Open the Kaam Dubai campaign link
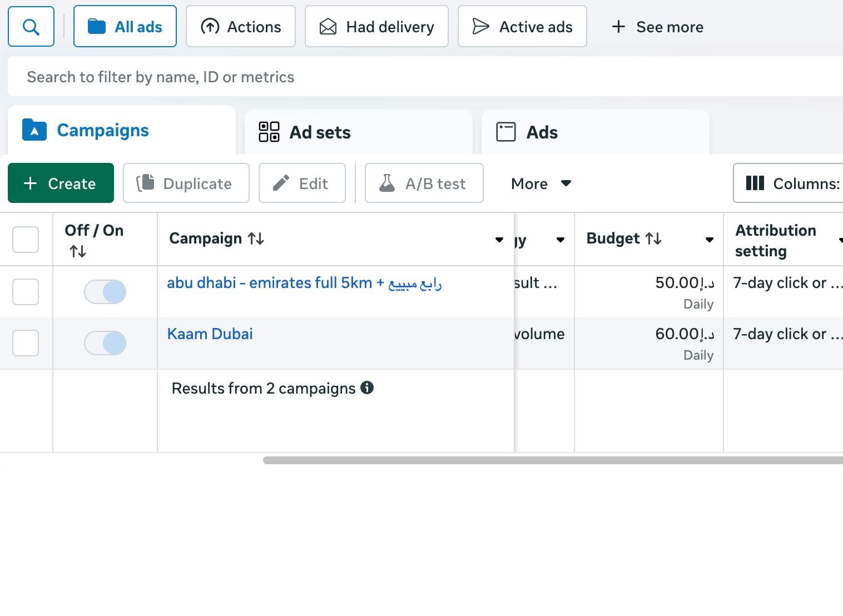 point(210,334)
